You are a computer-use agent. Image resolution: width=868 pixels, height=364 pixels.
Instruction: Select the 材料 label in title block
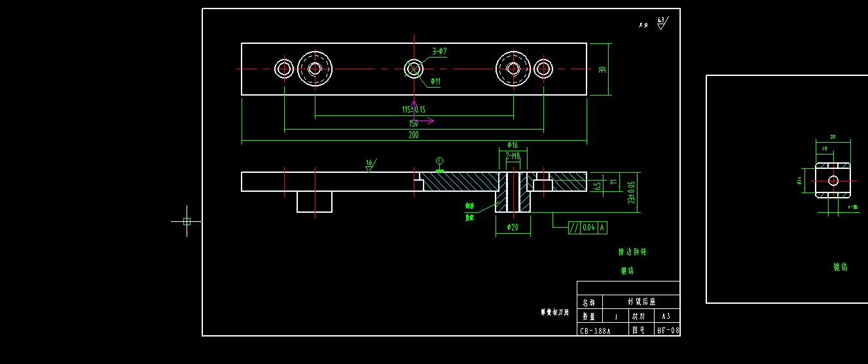pyautogui.click(x=638, y=316)
